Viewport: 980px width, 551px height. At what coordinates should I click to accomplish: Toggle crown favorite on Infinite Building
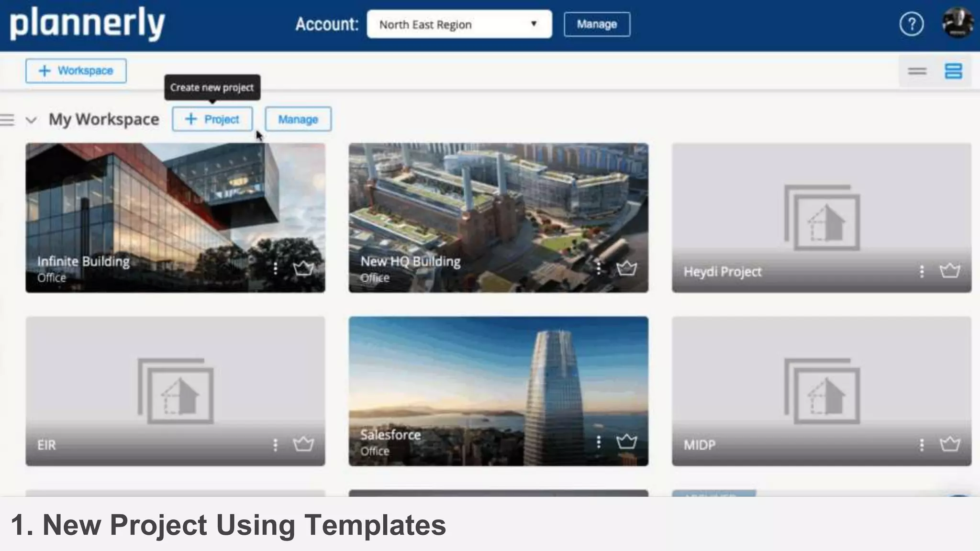click(303, 269)
